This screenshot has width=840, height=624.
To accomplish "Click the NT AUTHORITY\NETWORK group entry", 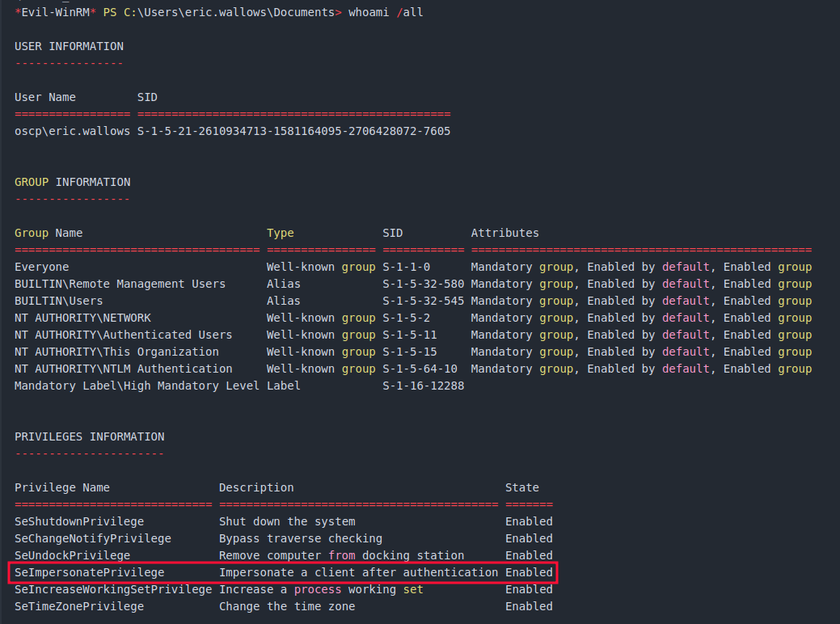I will point(82,318).
